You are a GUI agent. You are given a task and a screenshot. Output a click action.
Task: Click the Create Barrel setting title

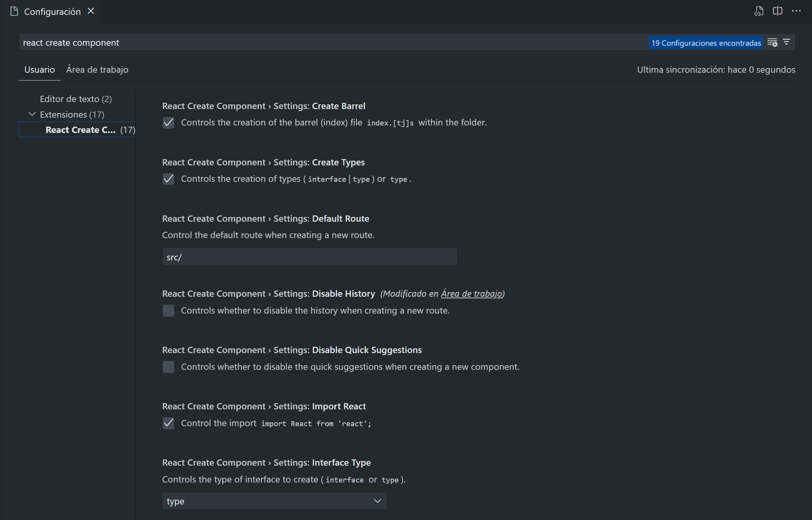(x=264, y=106)
